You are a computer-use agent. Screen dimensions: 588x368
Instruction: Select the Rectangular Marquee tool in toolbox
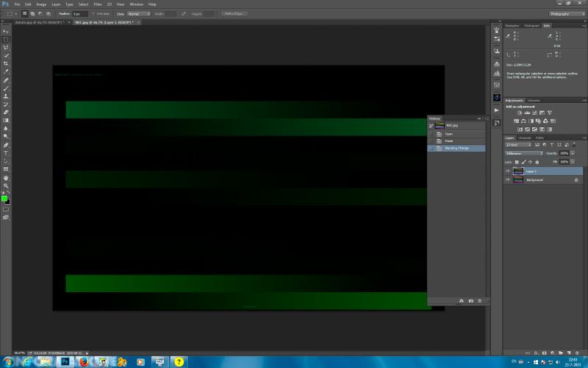(6, 40)
